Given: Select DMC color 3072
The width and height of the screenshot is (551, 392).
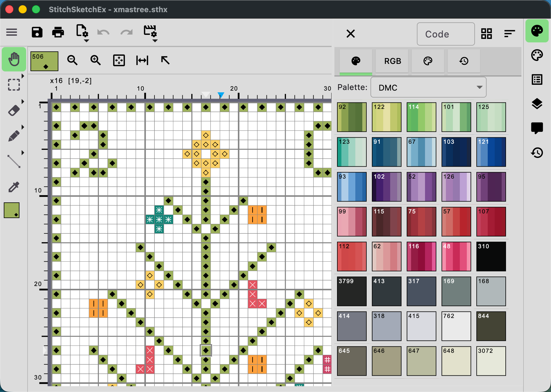Looking at the screenshot, I should [491, 361].
